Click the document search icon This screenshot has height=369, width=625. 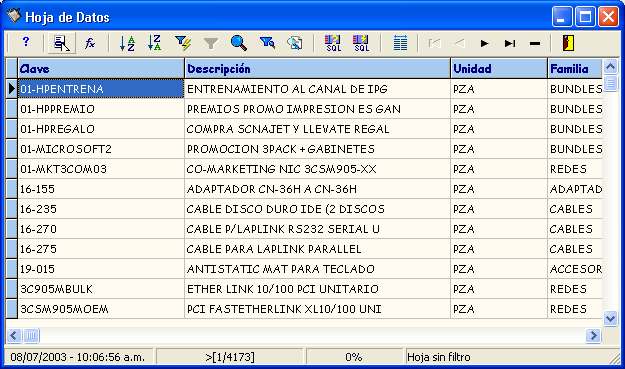[295, 43]
